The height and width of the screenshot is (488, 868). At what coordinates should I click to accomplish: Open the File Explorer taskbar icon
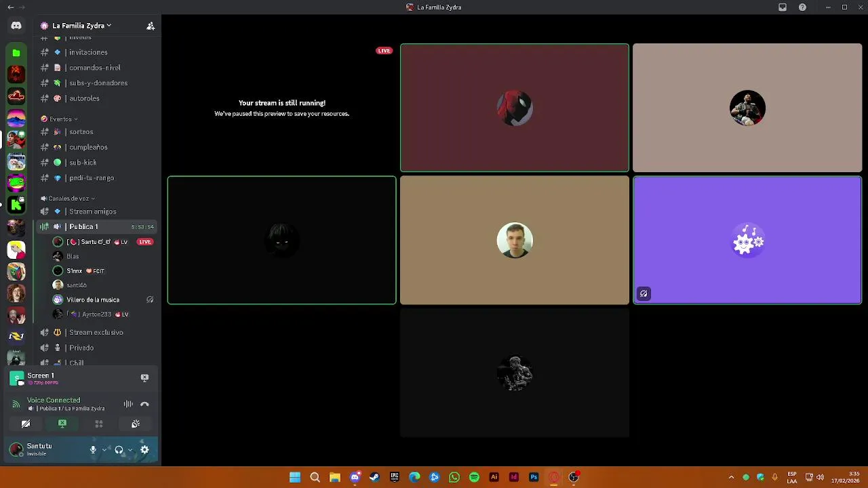[334, 477]
